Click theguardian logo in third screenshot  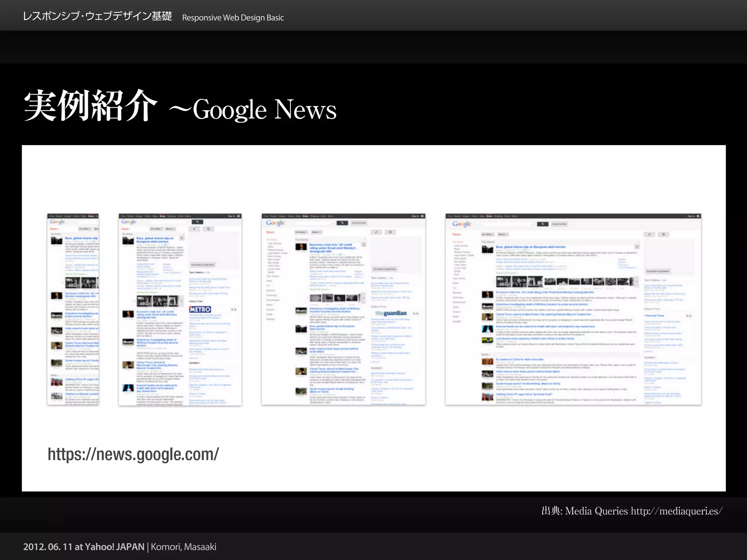point(391,313)
